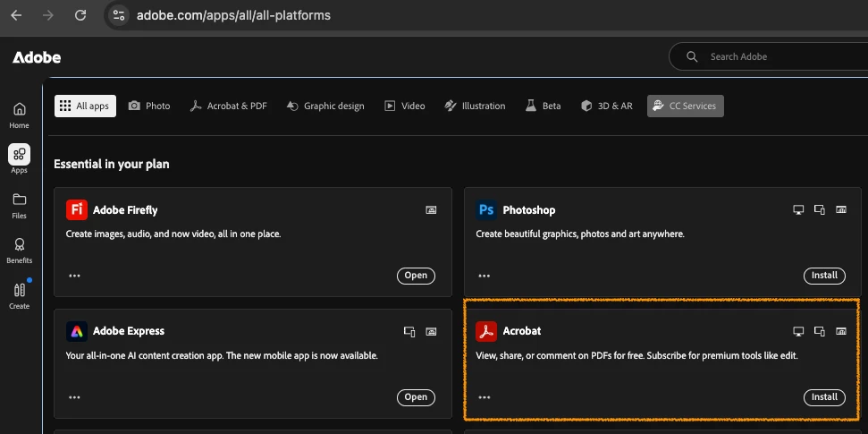Viewport: 868px width, 434px height.
Task: Switch to the CC Services tab
Action: click(686, 106)
